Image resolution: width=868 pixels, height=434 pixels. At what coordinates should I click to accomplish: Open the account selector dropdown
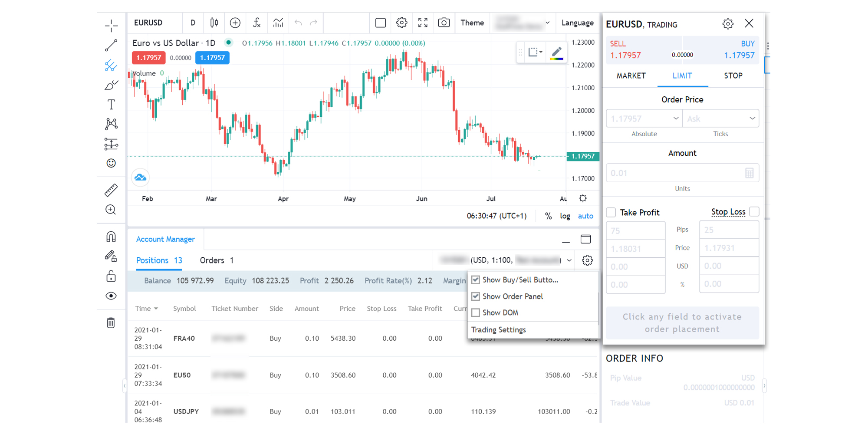[569, 260]
